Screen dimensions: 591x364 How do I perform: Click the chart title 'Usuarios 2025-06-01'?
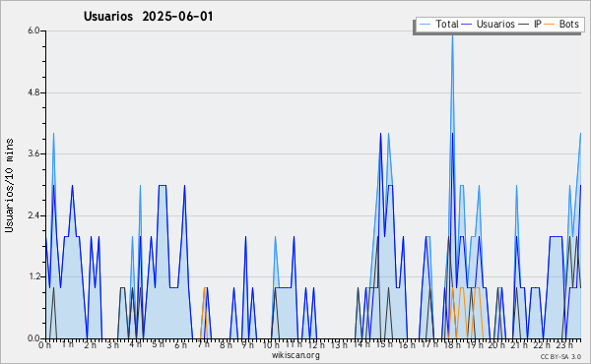pos(148,17)
